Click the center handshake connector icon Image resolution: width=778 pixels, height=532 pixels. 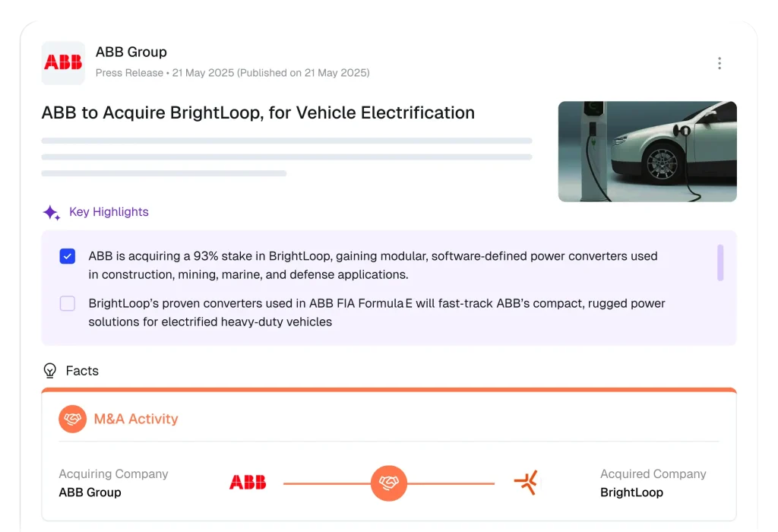(389, 483)
